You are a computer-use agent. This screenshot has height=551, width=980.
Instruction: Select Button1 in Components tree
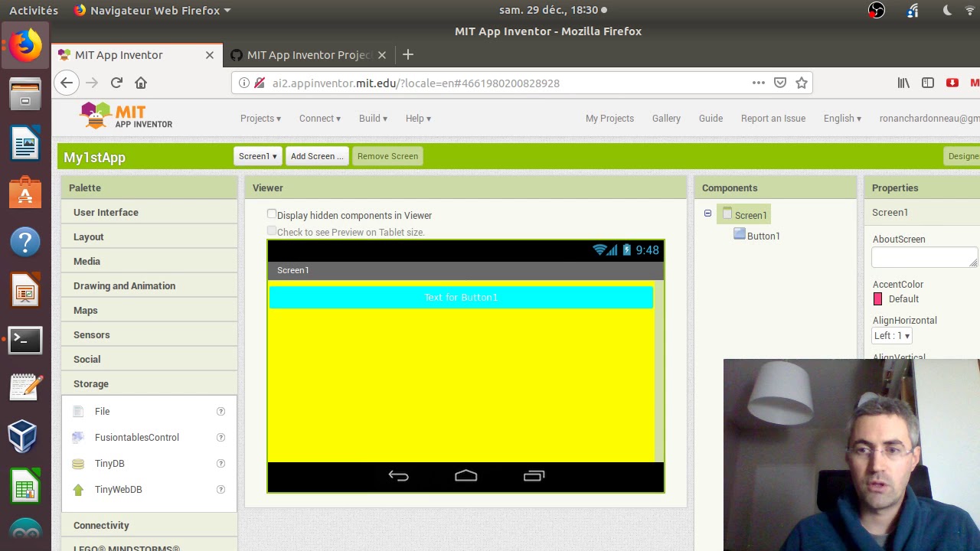click(763, 236)
